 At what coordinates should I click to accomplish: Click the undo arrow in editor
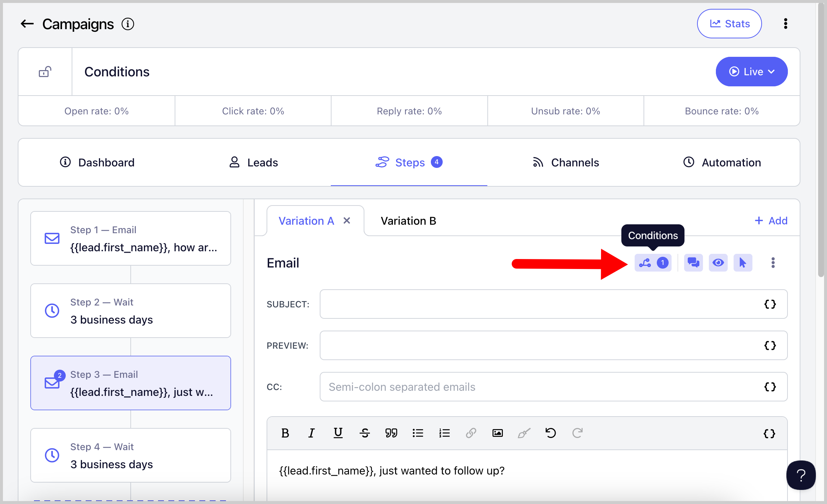(x=550, y=433)
